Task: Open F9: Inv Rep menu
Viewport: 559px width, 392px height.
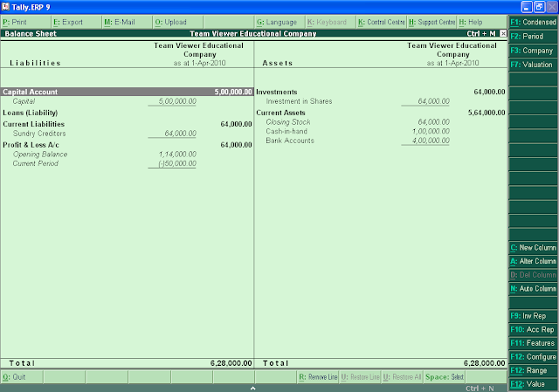Action: 533,316
